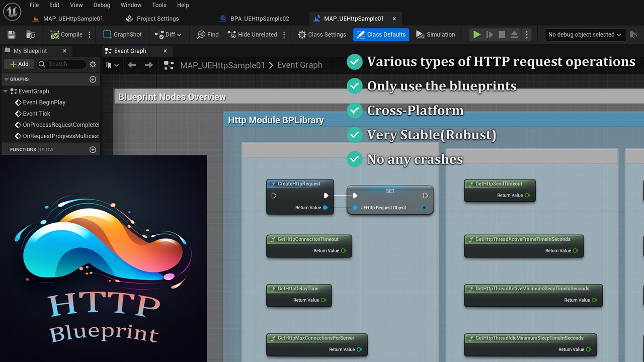Open play mode options three-dot menu
Screen dimensions: 644x362
(x=527, y=35)
